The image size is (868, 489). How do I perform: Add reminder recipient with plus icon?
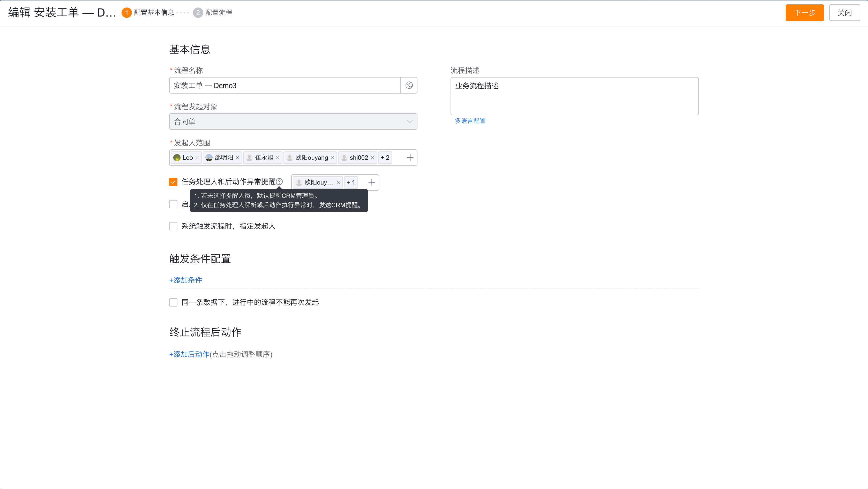click(371, 182)
